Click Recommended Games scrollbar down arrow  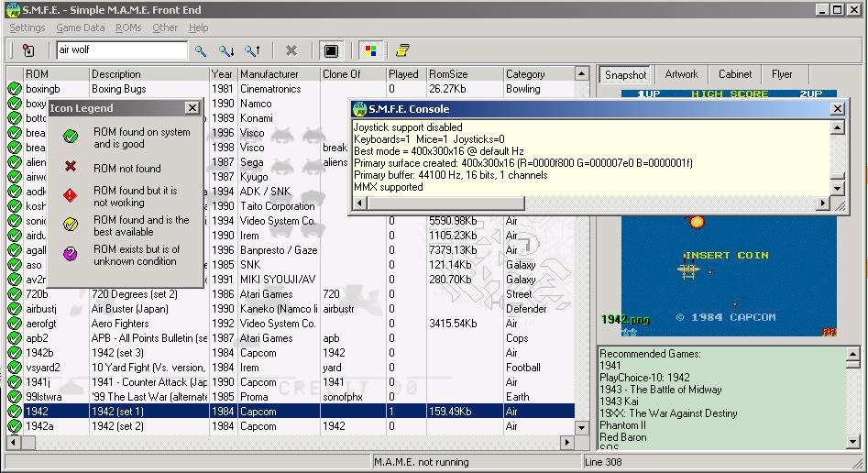(852, 442)
